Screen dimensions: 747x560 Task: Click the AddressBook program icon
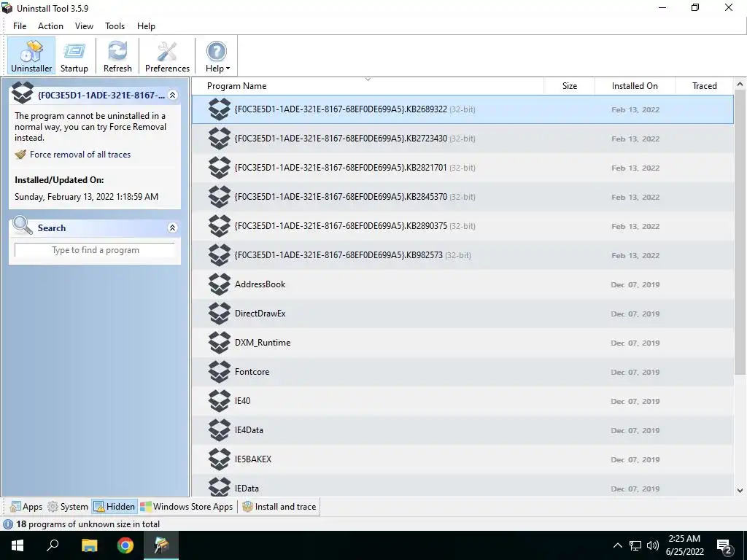(220, 284)
